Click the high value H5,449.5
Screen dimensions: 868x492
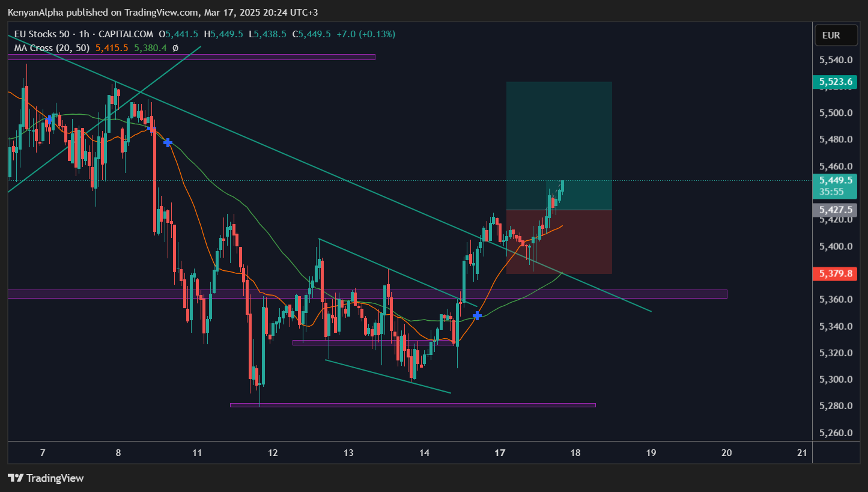click(x=223, y=34)
